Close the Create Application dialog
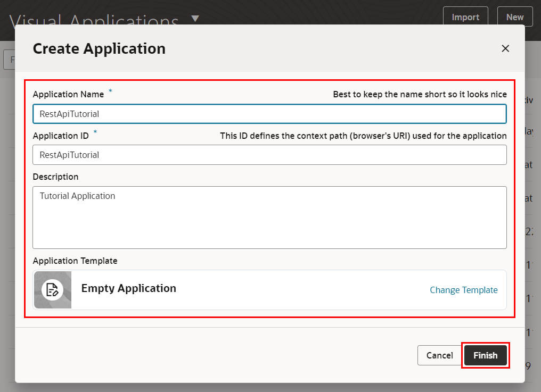Screen dimensions: 541x392 pos(505,48)
